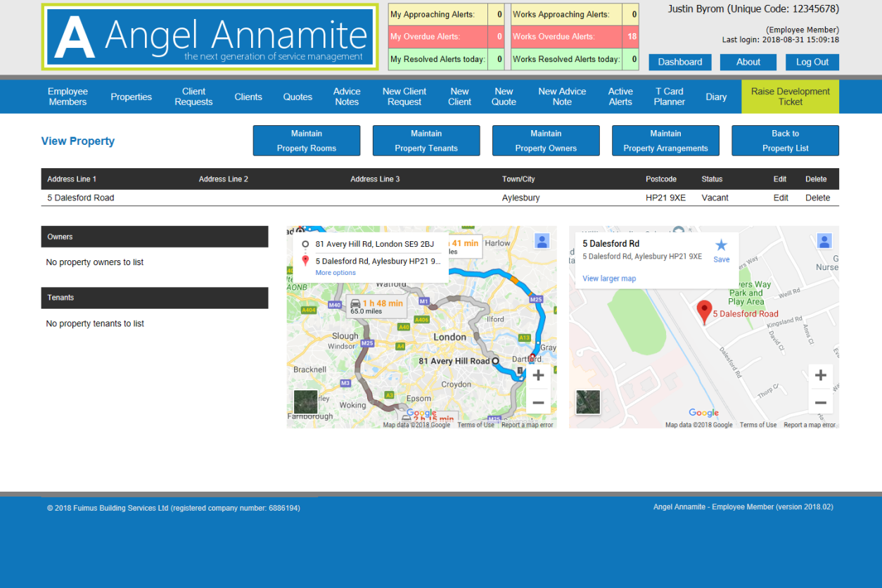882x588 pixels.
Task: Click Raise Development Ticket button
Action: [x=790, y=97]
